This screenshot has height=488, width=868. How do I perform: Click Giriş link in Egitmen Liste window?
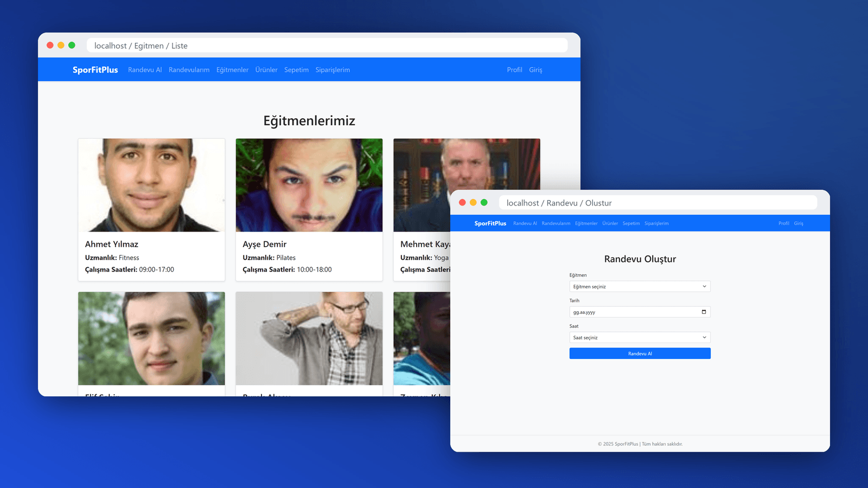[535, 70]
